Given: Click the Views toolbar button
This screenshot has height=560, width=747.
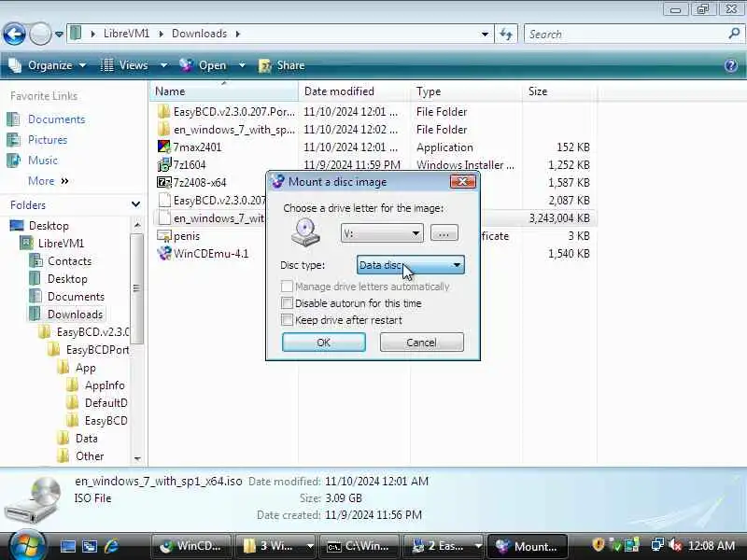Looking at the screenshot, I should point(125,65).
